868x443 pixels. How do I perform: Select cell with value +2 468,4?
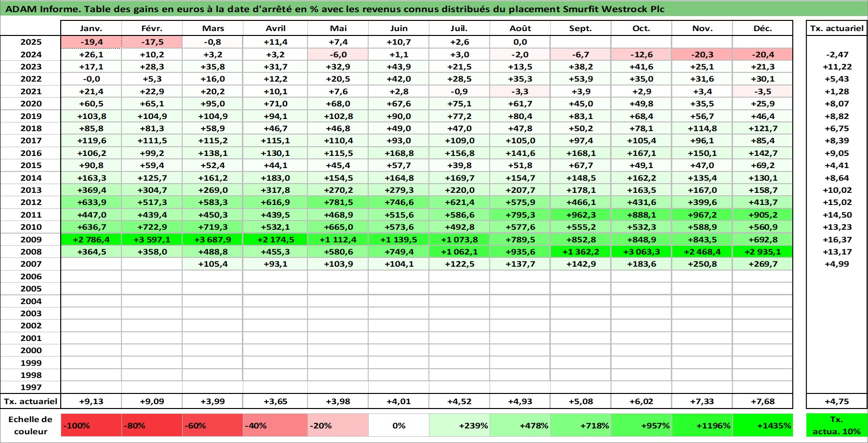[702, 252]
